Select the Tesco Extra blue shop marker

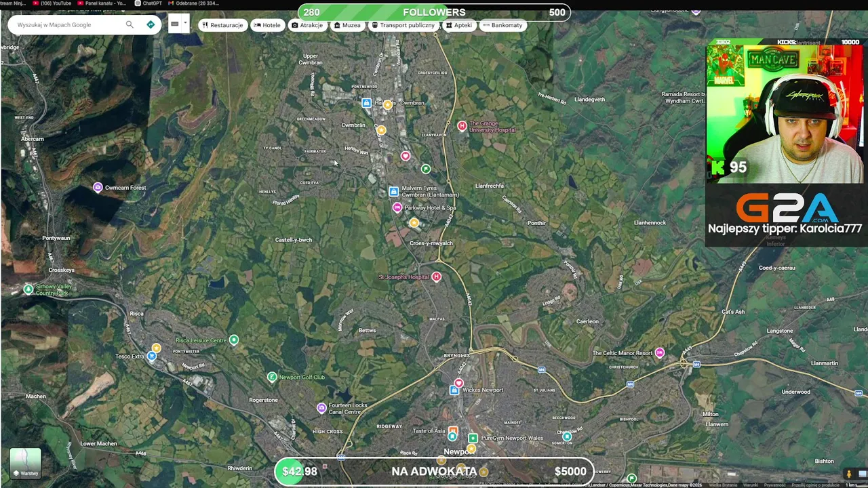151,357
